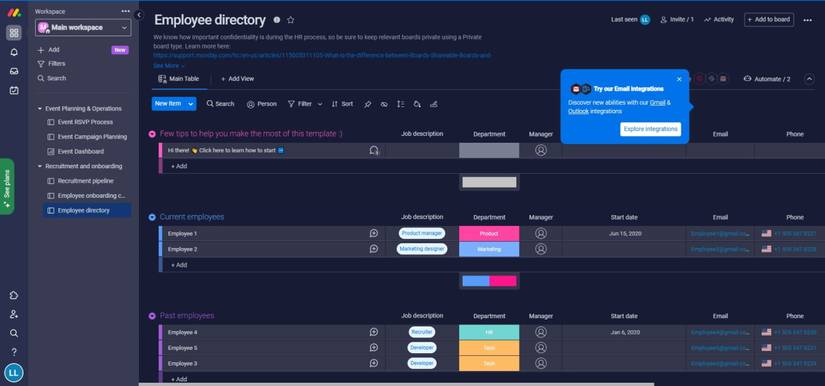
Task: Click Marketing department cell for Employee 2
Action: coord(489,249)
